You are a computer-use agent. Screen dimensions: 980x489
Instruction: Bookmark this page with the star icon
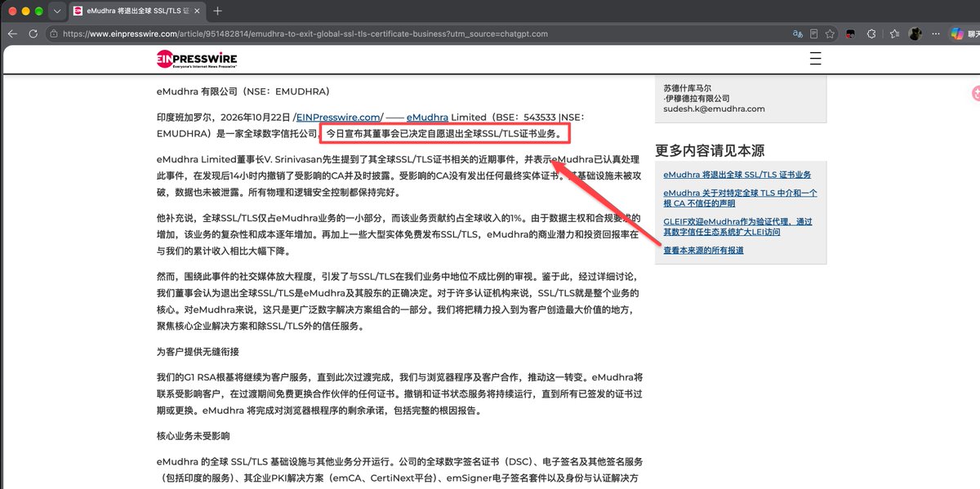831,34
